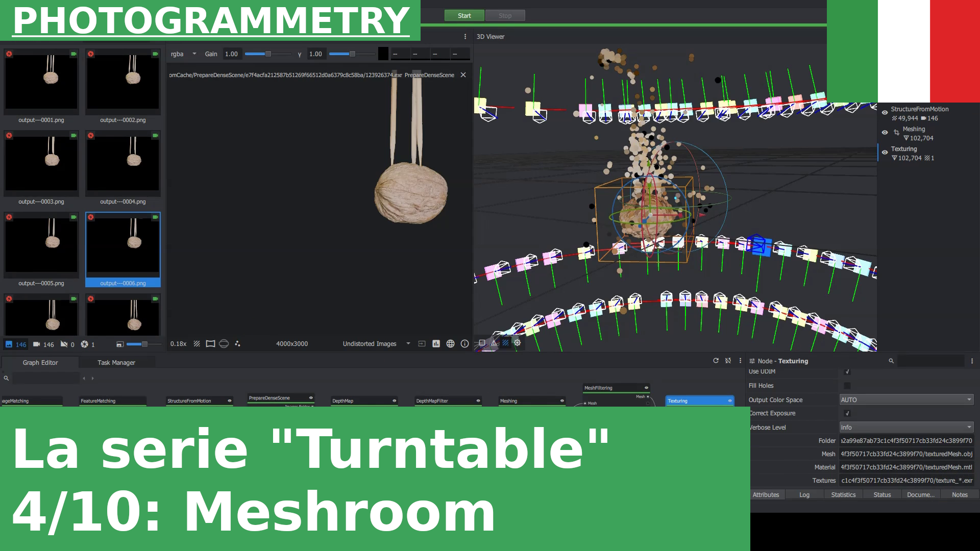Open the Verbose Level info dropdown
980x551 pixels.
coord(906,428)
